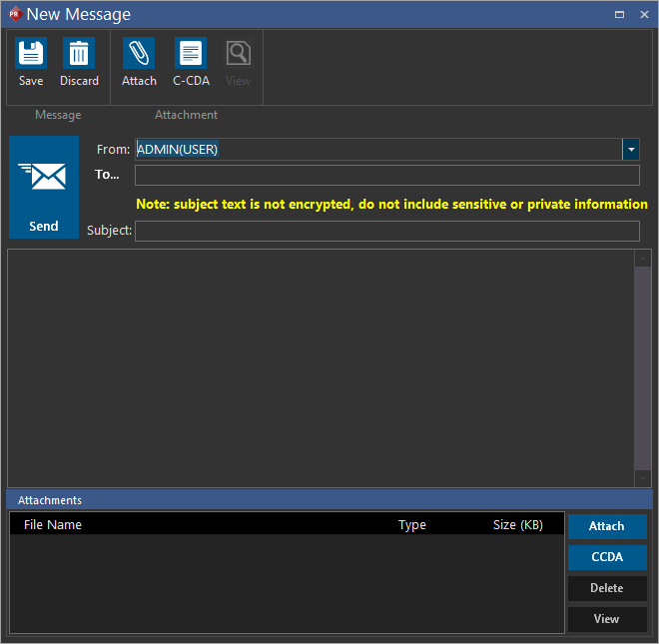
Task: Click the To... recipient picker label
Action: coord(107,175)
